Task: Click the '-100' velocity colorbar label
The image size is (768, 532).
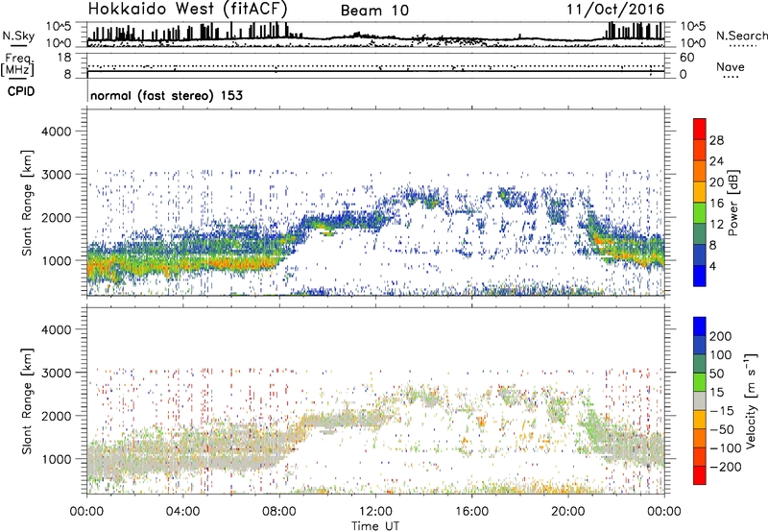Action: (x=725, y=448)
